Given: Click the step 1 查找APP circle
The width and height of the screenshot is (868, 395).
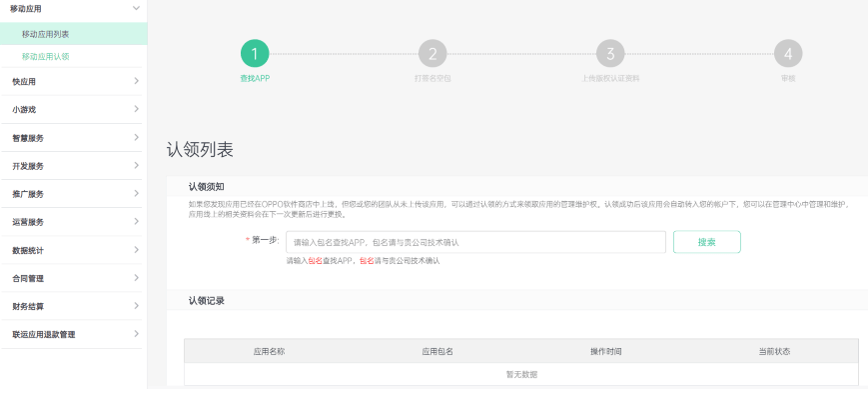Looking at the screenshot, I should pos(255,54).
